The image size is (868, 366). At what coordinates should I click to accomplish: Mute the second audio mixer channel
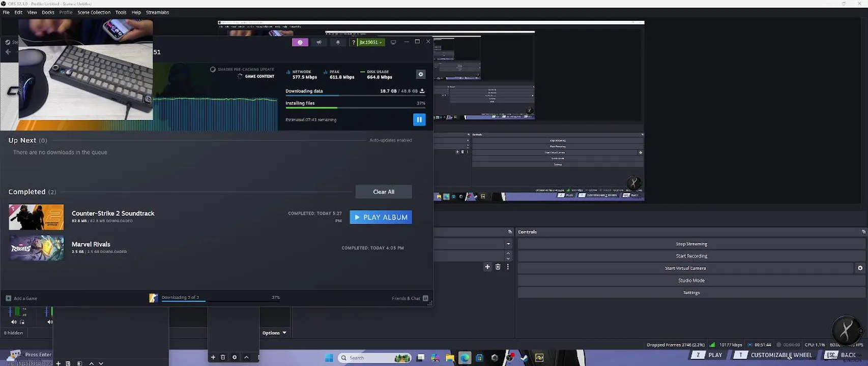(50, 322)
